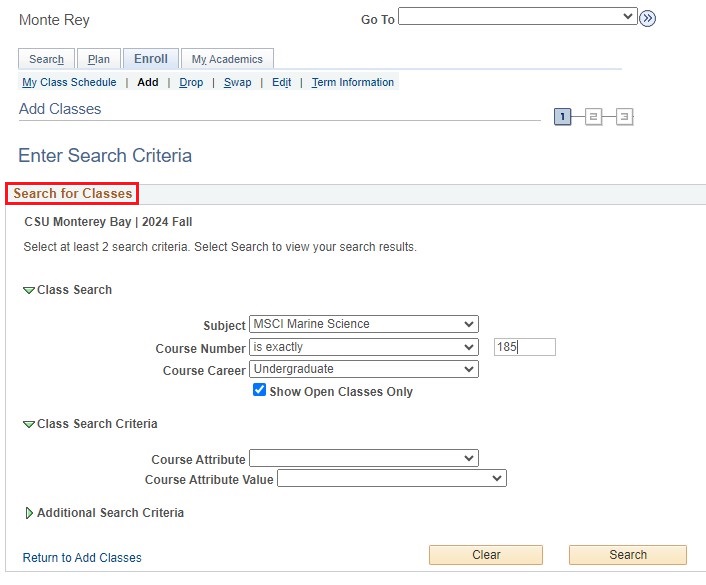
Task: Switch to the My Academics tab
Action: [227, 59]
